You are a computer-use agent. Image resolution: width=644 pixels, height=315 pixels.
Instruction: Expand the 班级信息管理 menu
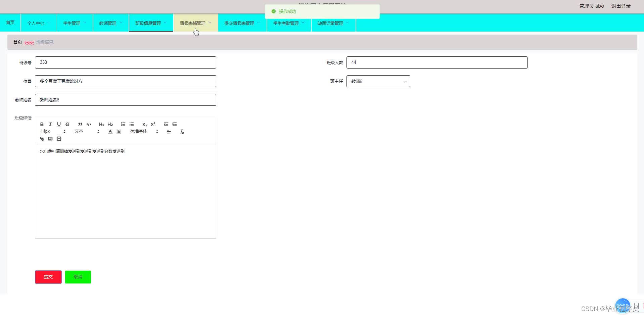[151, 23]
